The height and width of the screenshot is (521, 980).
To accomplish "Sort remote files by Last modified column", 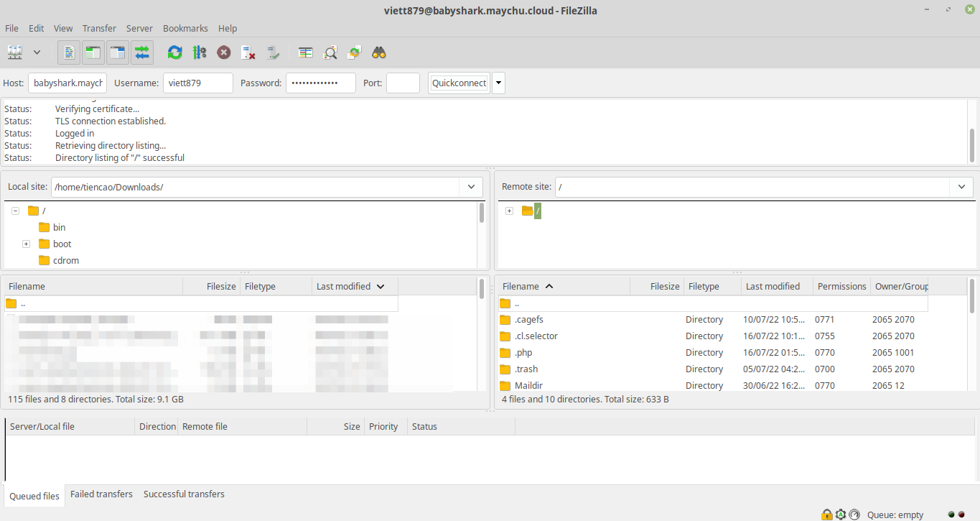I will pos(777,286).
